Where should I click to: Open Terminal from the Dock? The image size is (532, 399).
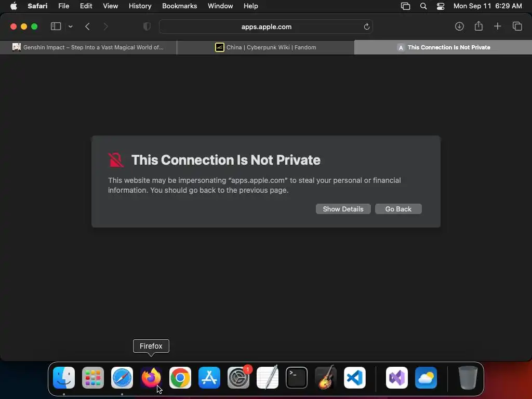click(297, 378)
